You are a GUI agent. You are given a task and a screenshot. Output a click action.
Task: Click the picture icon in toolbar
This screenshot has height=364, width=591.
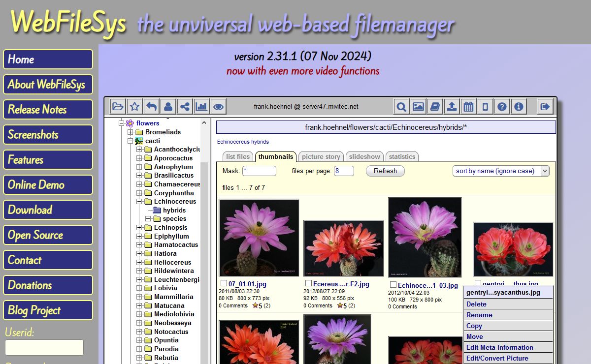coord(419,106)
